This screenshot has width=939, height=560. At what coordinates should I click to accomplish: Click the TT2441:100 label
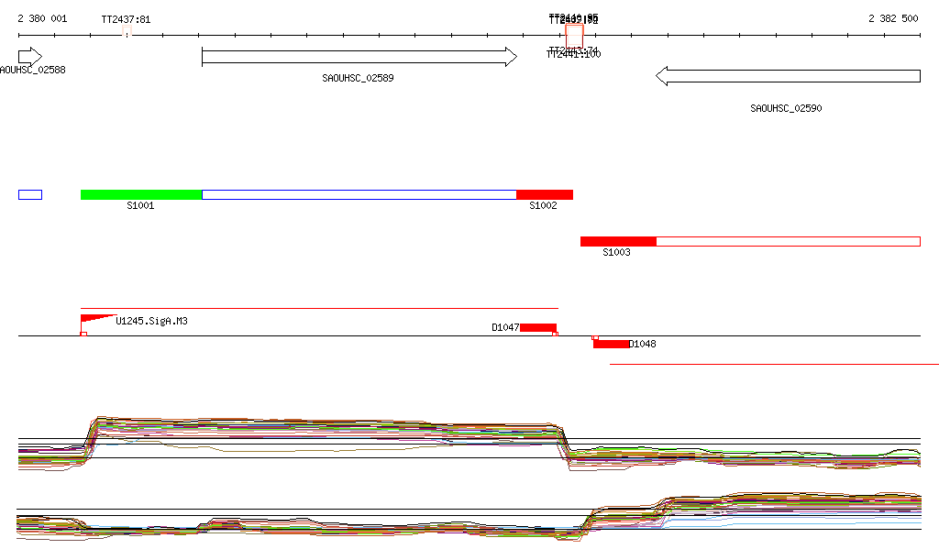click(x=574, y=54)
